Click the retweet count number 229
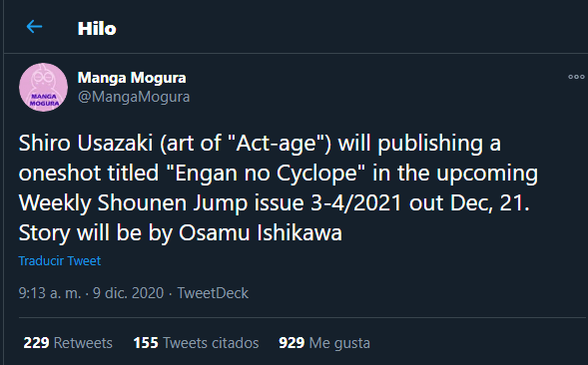The image size is (588, 365). pyautogui.click(x=36, y=343)
